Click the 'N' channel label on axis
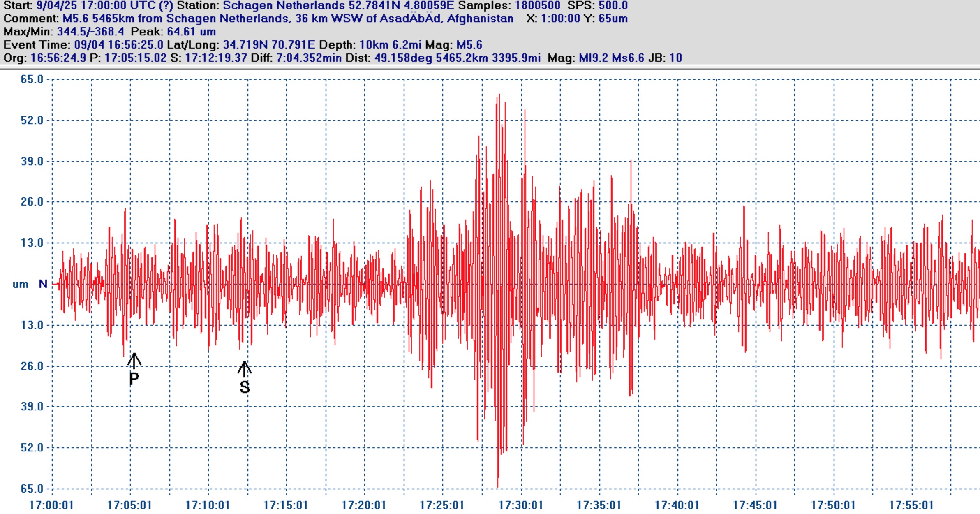Screen dimensions: 980x514 [x=43, y=284]
